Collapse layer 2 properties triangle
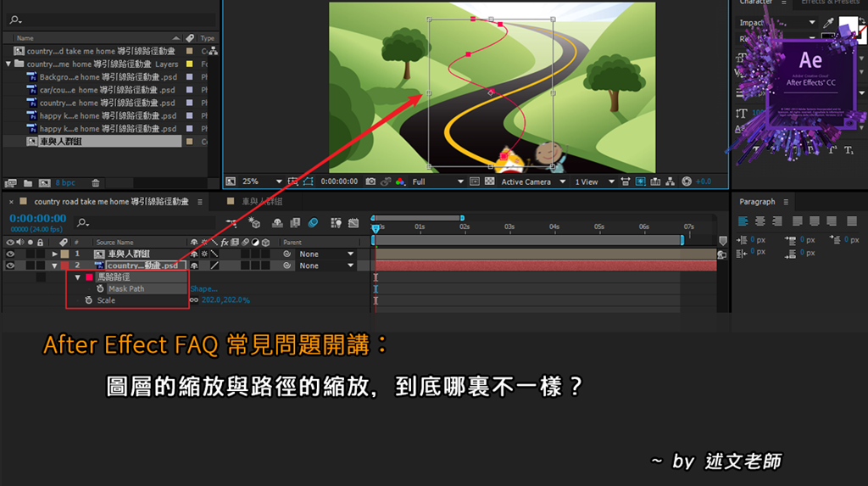Viewport: 868px width, 486px height. (54, 265)
